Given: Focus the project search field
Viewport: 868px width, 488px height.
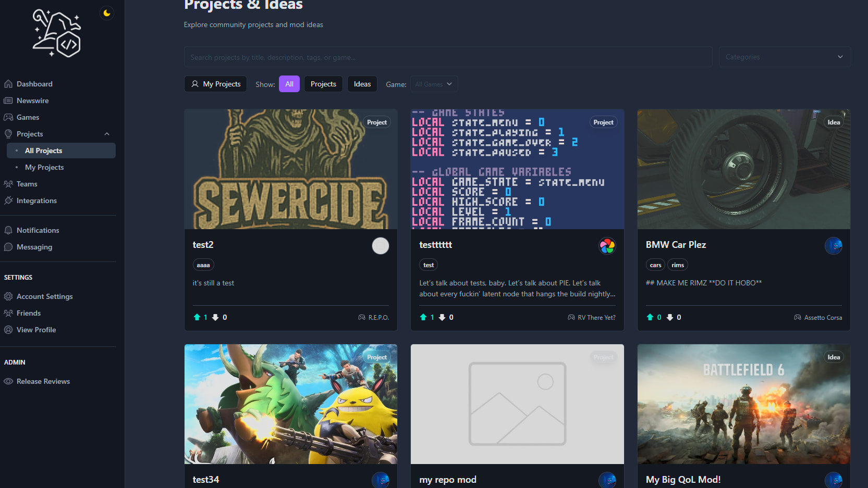Looking at the screenshot, I should point(448,57).
